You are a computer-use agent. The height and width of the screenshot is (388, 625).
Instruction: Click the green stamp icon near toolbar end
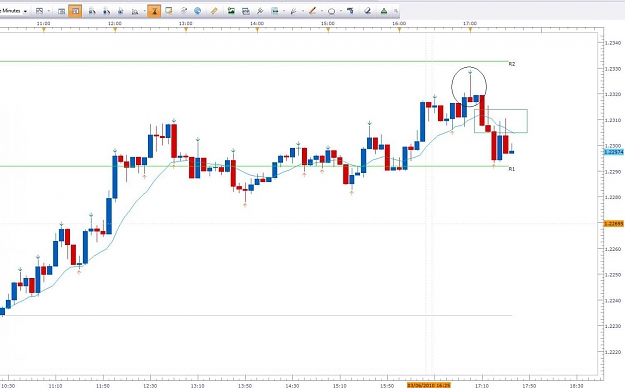(384, 11)
